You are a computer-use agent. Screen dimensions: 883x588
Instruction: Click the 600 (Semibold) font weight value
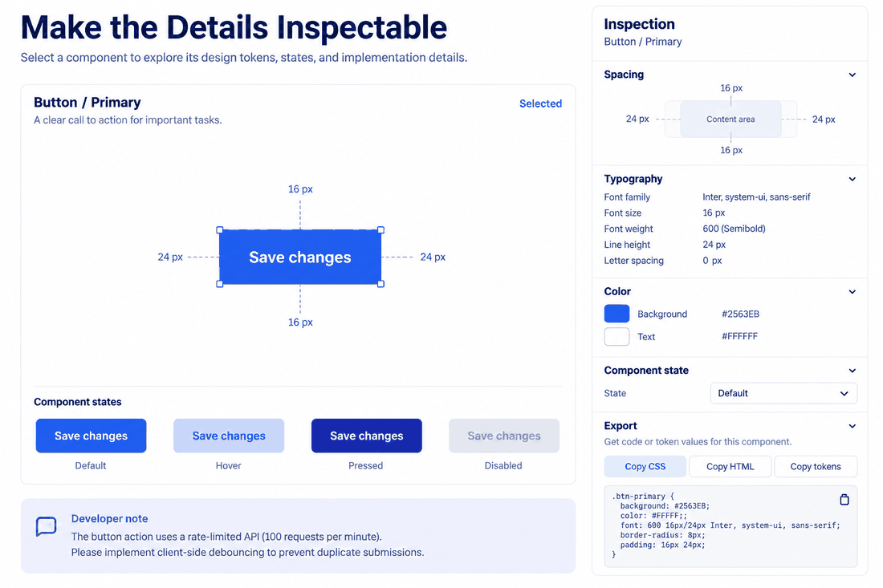[x=734, y=229]
